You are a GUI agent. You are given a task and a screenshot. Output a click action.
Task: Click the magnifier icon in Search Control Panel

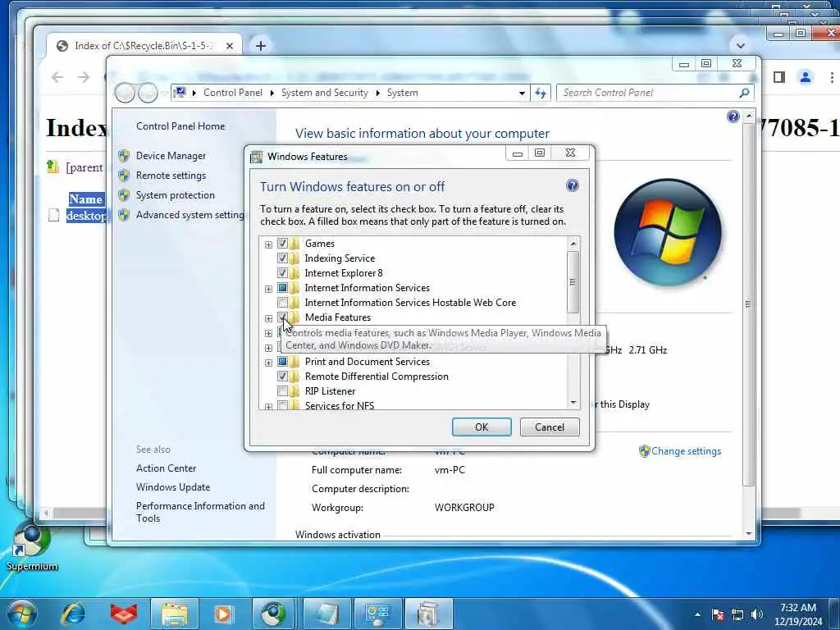743,93
